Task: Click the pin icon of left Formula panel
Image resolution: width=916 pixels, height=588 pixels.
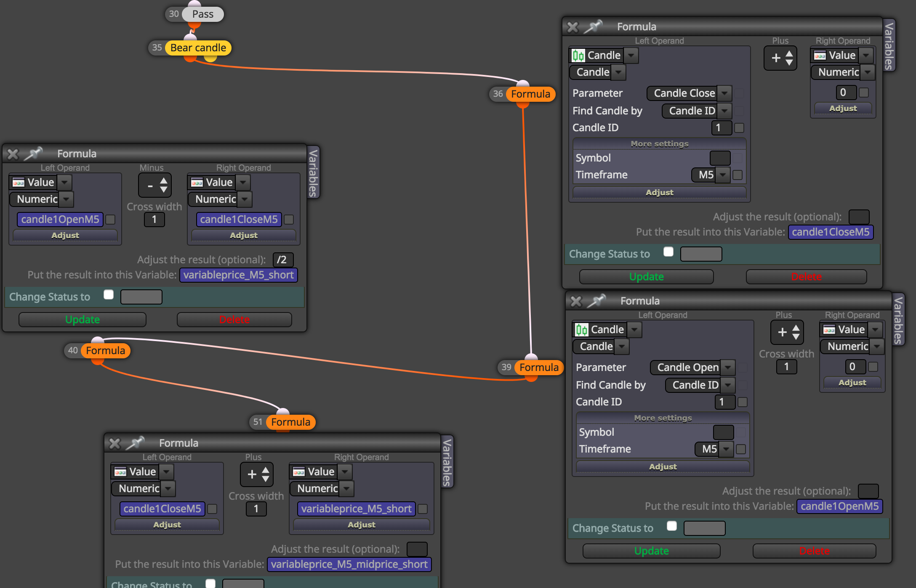Action: coord(34,154)
